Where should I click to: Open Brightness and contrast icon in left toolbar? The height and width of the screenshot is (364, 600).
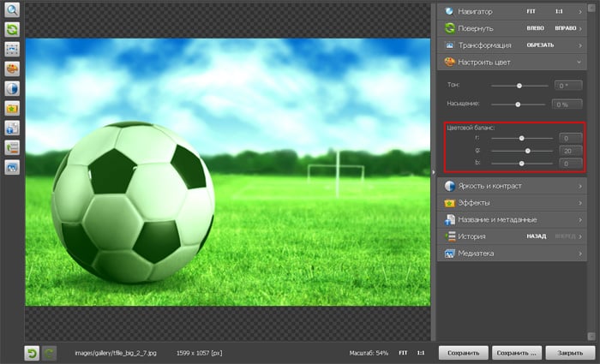tap(12, 89)
